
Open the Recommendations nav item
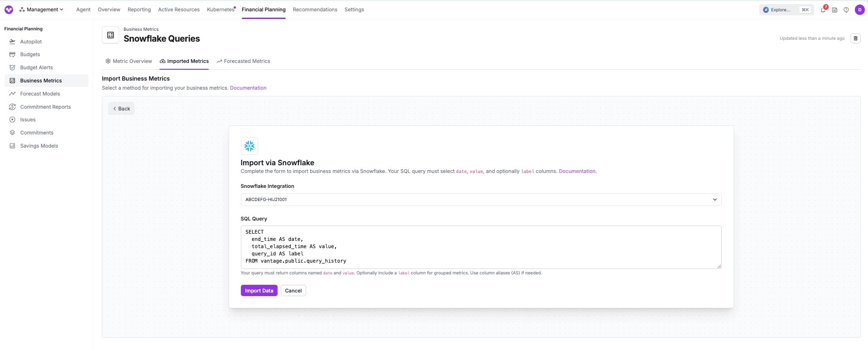[x=315, y=10]
